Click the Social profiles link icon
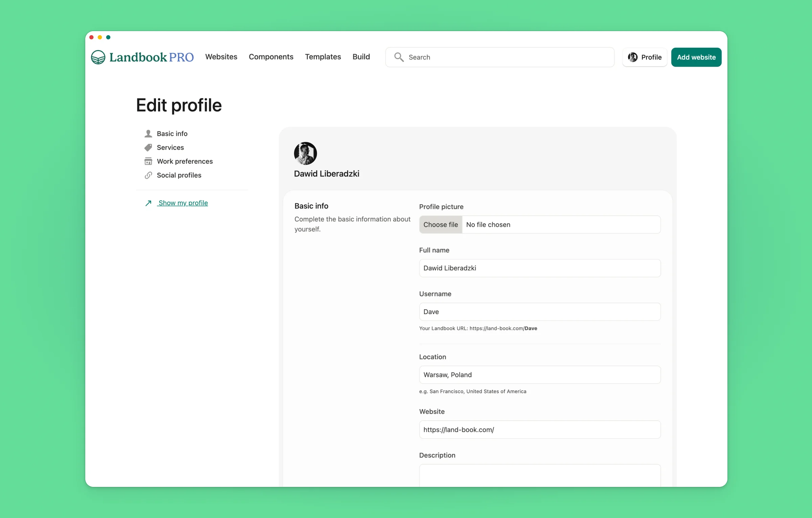 pyautogui.click(x=148, y=175)
